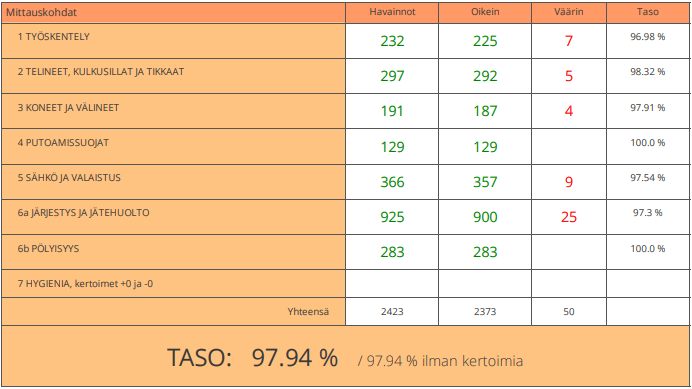This screenshot has height=389, width=692.
Task: Click the TASO: 97.94 % summary
Action: pyautogui.click(x=252, y=357)
